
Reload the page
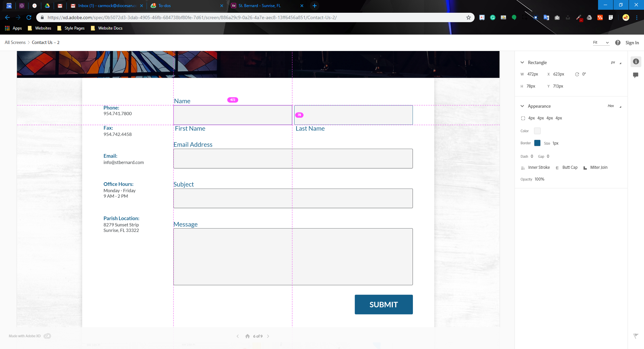click(29, 17)
